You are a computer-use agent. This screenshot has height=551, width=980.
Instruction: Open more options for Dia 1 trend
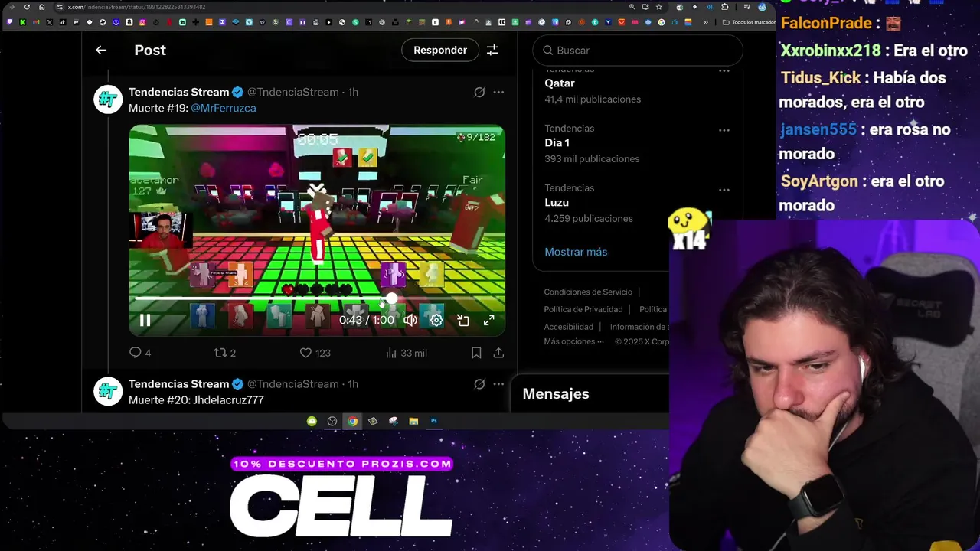point(724,130)
